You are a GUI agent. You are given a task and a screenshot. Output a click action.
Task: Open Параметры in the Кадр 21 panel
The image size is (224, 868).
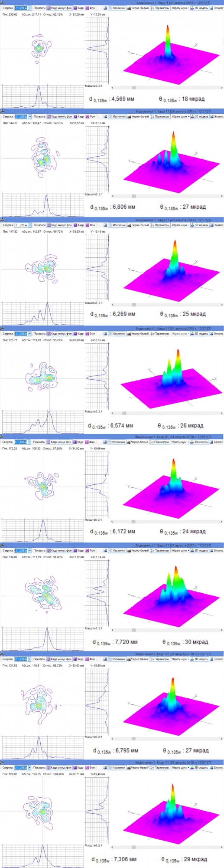160,225
